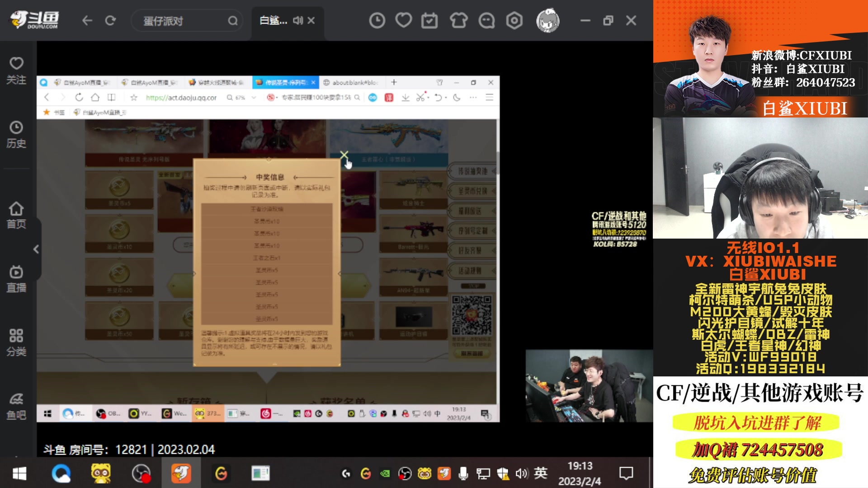The image size is (868, 488).
Task: Open 关注 in the left sidebar
Action: [16, 71]
